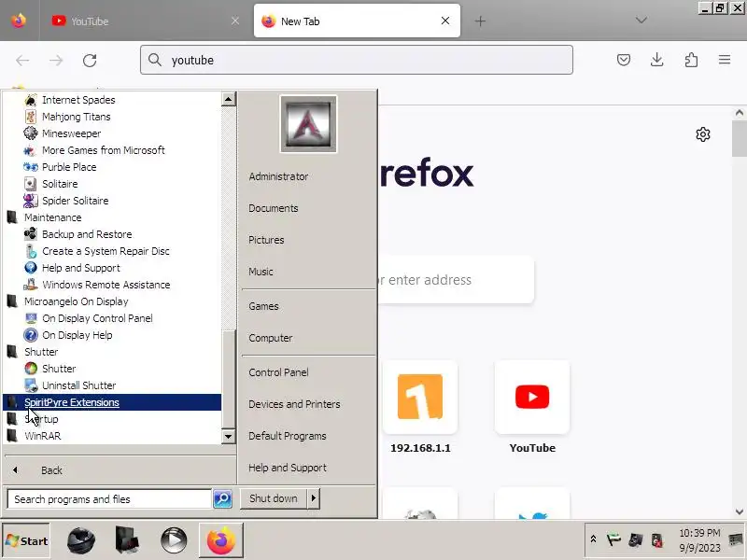Expand the SpiritPyre Extensions folder
Screen dimensions: 747x560
coord(112,402)
